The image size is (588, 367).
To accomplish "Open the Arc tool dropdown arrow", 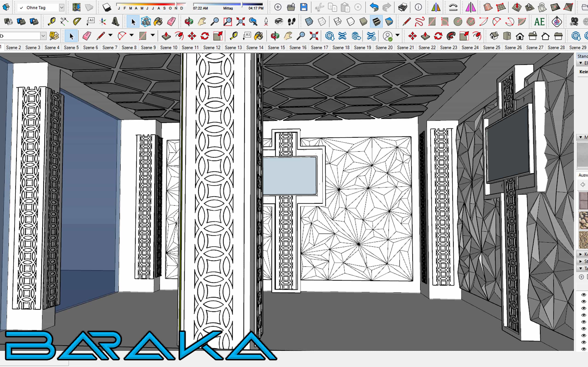I will point(132,35).
